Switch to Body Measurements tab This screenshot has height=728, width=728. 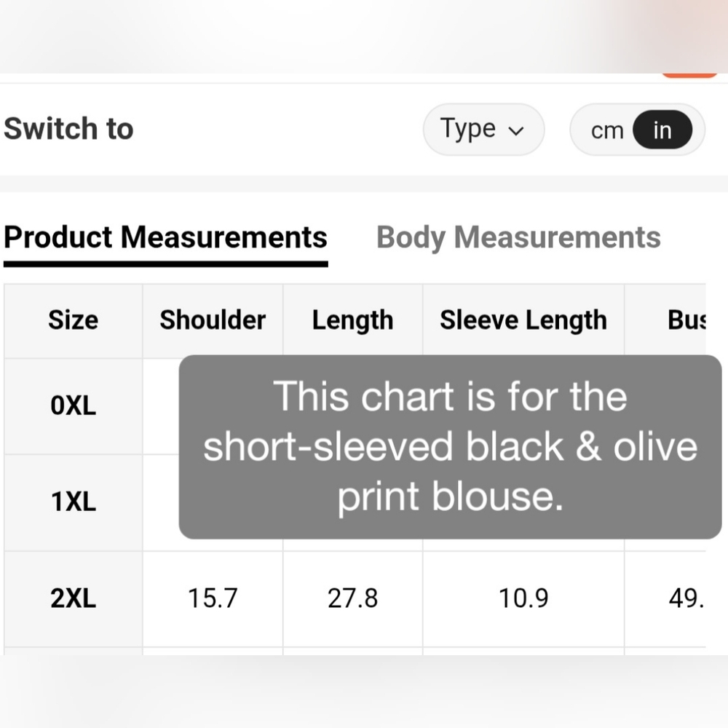(x=518, y=238)
